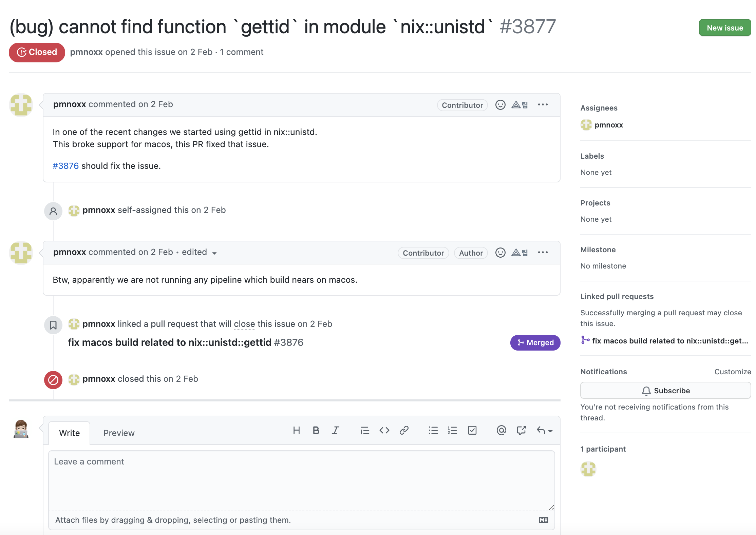Mention a user with the @ icon

[501, 431]
